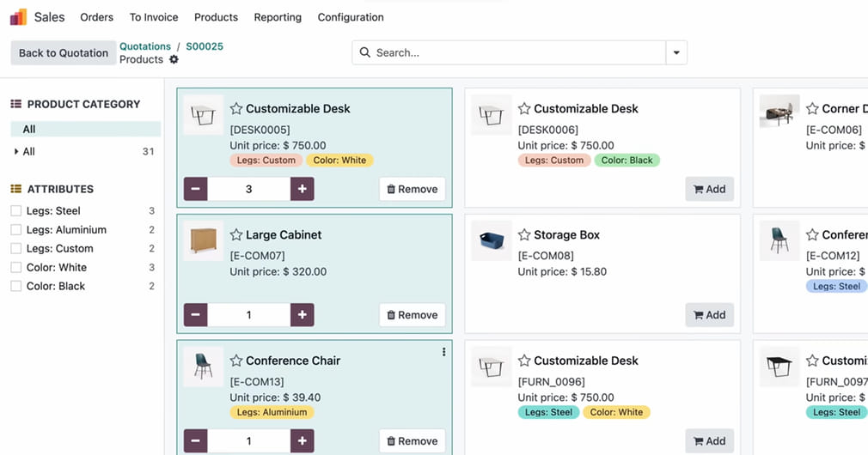Image resolution: width=868 pixels, height=455 pixels.
Task: Click the Large Cabinet product thumbnail
Action: (x=203, y=241)
